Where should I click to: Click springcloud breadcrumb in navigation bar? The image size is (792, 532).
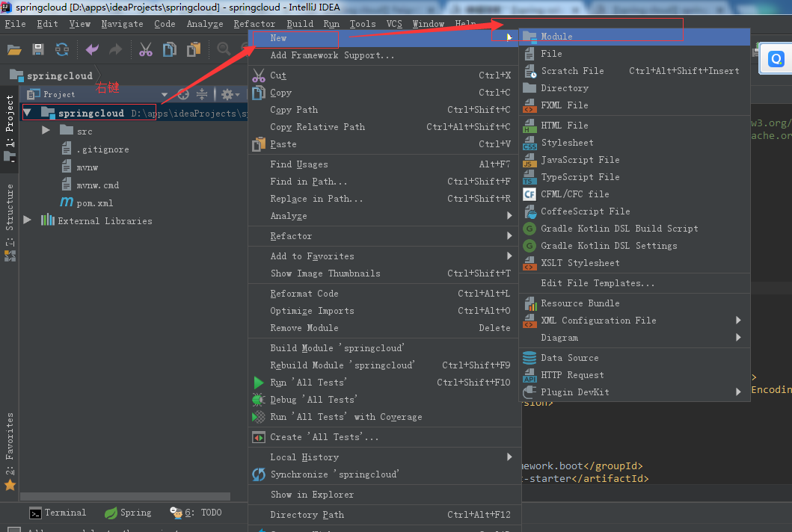click(x=52, y=75)
